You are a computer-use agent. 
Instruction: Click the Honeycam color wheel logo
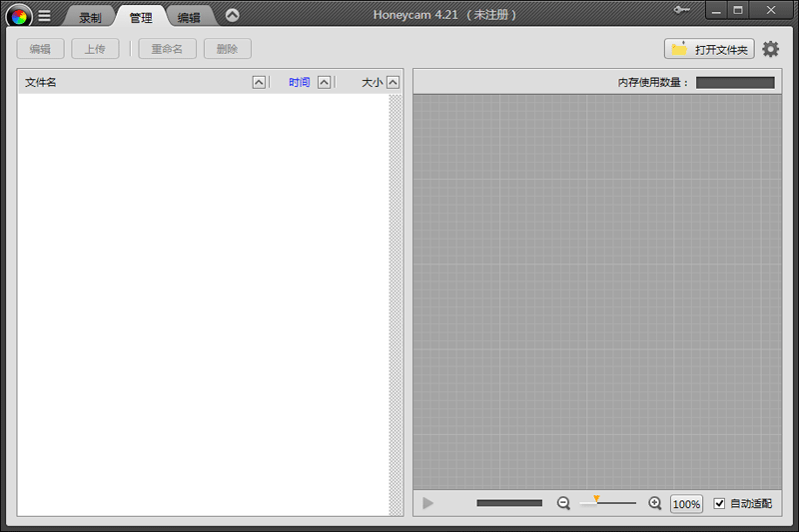pos(19,16)
